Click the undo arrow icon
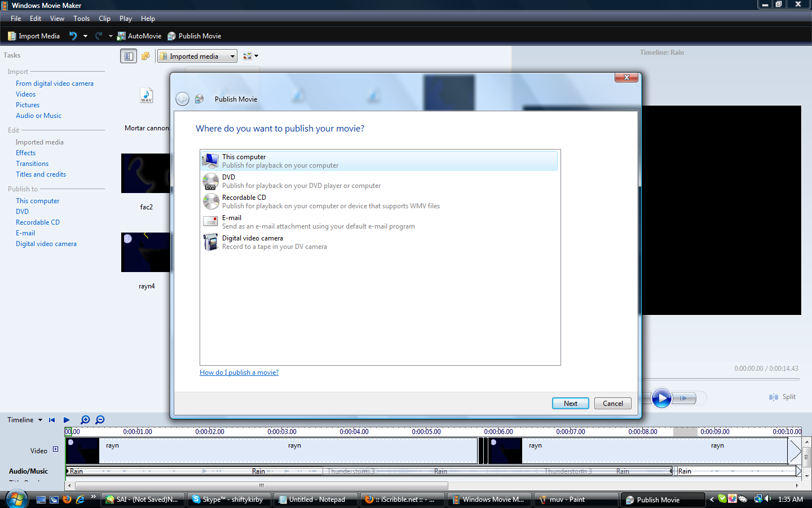 73,36
